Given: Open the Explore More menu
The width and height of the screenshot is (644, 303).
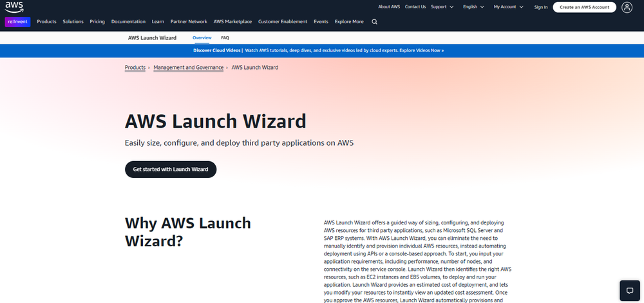Looking at the screenshot, I should pyautogui.click(x=349, y=22).
